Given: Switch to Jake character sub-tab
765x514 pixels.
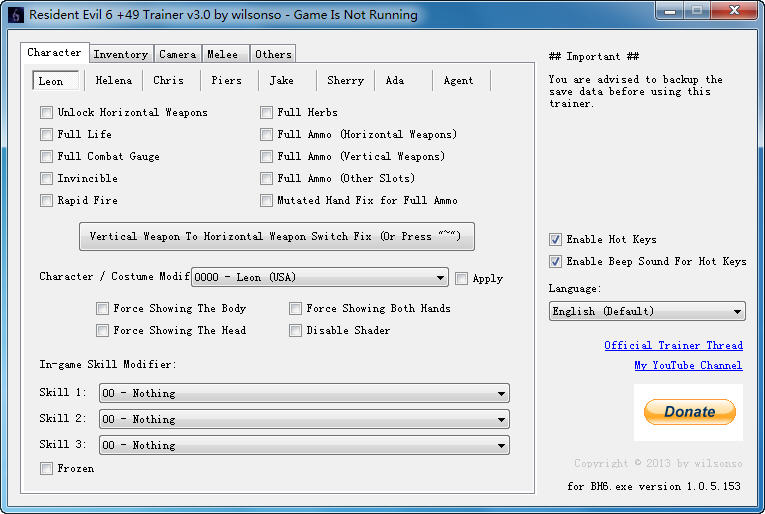Looking at the screenshot, I should pos(282,80).
